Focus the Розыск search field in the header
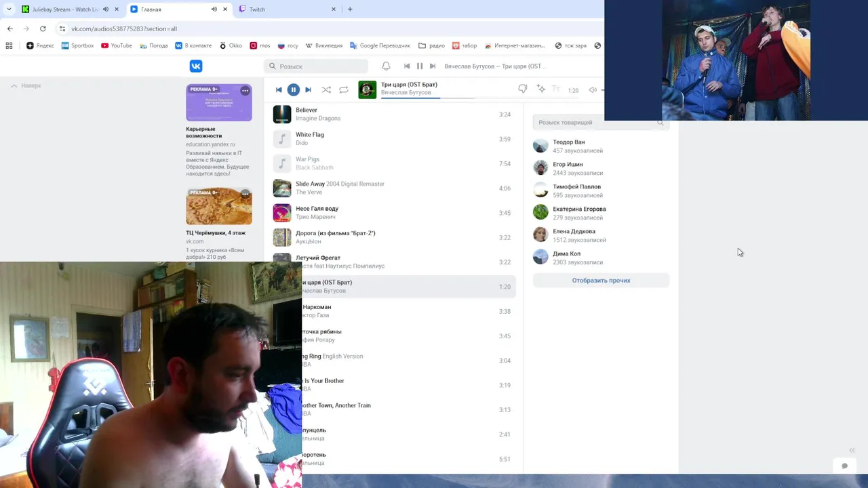 (316, 66)
